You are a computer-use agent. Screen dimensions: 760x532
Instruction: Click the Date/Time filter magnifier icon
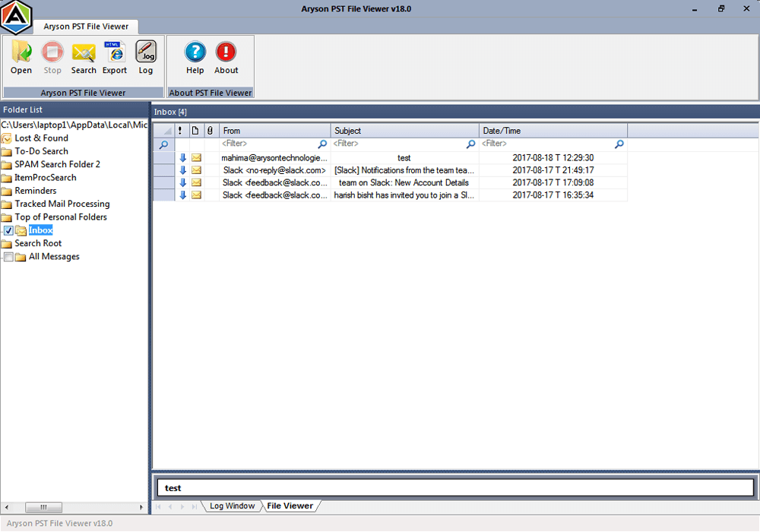[x=619, y=144]
